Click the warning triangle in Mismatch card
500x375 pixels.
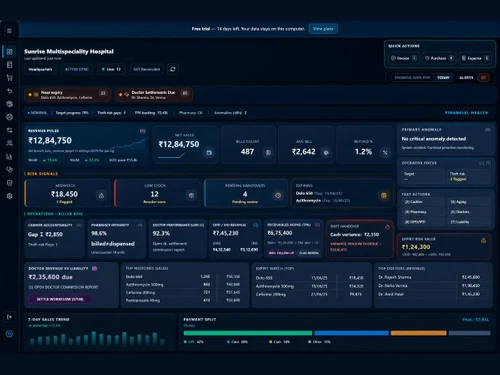pyautogui.click(x=101, y=195)
